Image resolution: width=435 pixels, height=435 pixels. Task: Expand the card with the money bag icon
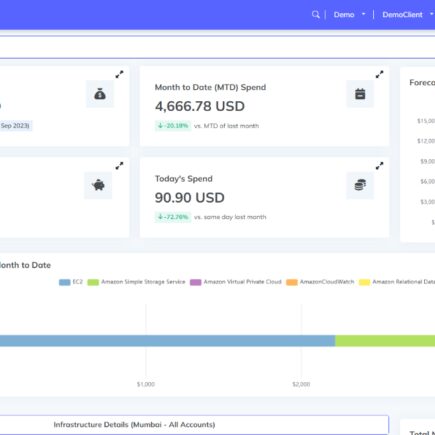pyautogui.click(x=119, y=74)
